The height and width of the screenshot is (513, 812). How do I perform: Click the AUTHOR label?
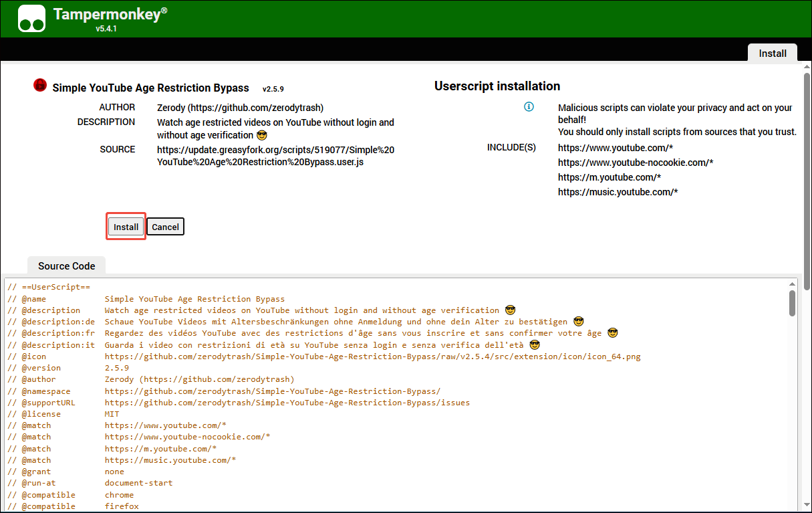pos(117,107)
